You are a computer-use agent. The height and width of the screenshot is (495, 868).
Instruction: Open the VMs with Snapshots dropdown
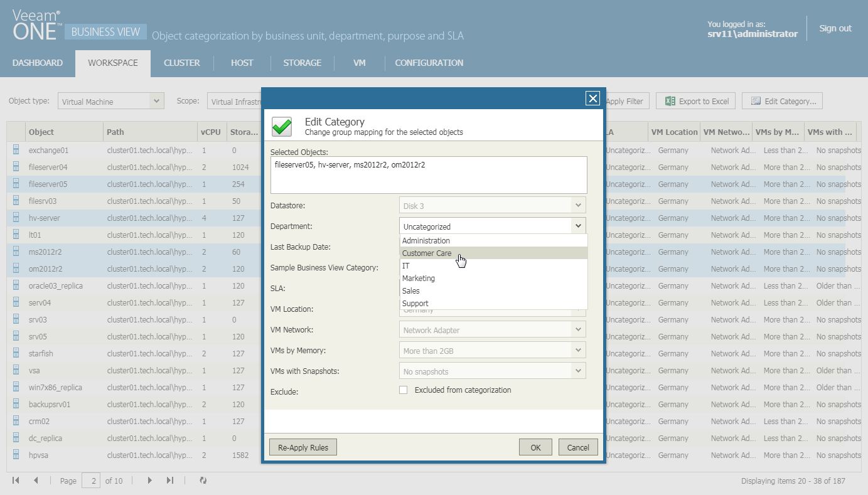492,371
